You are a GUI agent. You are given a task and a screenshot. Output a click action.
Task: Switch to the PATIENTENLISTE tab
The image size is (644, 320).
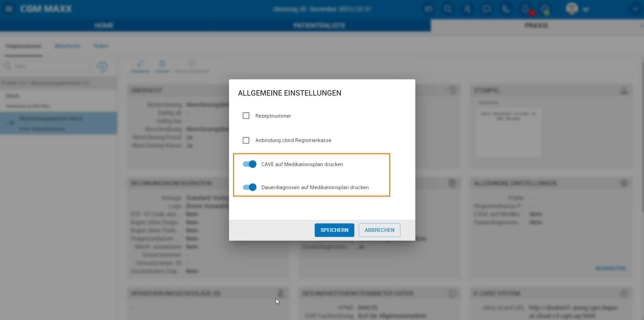(319, 25)
